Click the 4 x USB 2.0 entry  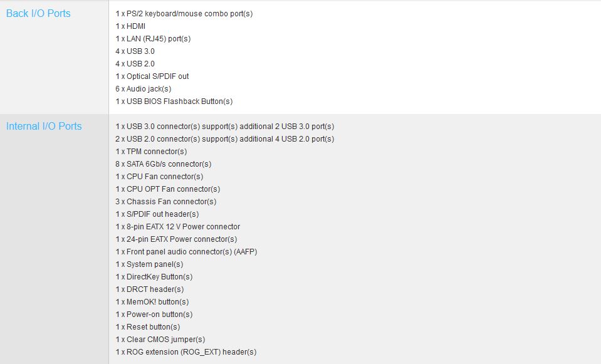click(135, 63)
